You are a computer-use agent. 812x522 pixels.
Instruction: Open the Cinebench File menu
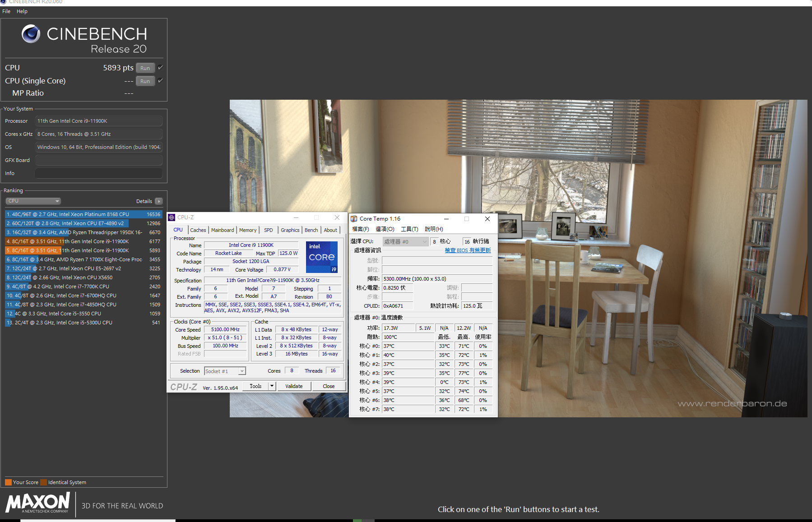(6, 11)
